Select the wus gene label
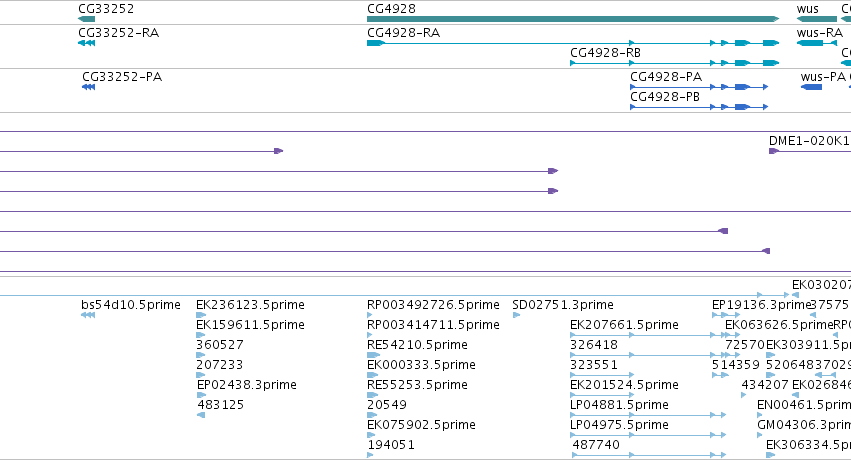 (x=808, y=9)
